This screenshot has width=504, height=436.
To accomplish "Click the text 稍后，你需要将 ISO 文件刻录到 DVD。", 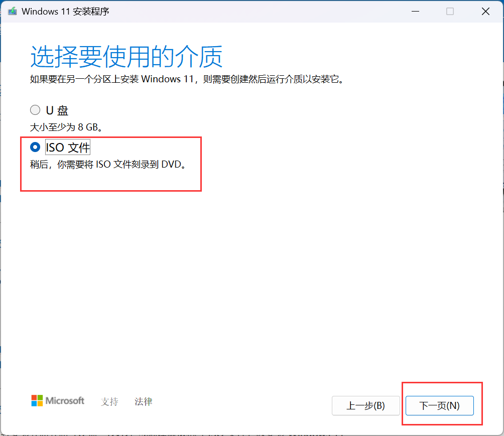I will click(108, 165).
